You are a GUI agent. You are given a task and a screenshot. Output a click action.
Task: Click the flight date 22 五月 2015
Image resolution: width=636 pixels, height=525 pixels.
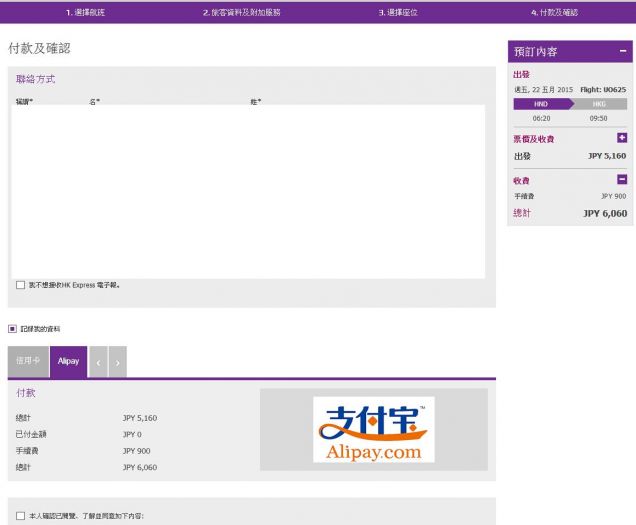click(544, 90)
